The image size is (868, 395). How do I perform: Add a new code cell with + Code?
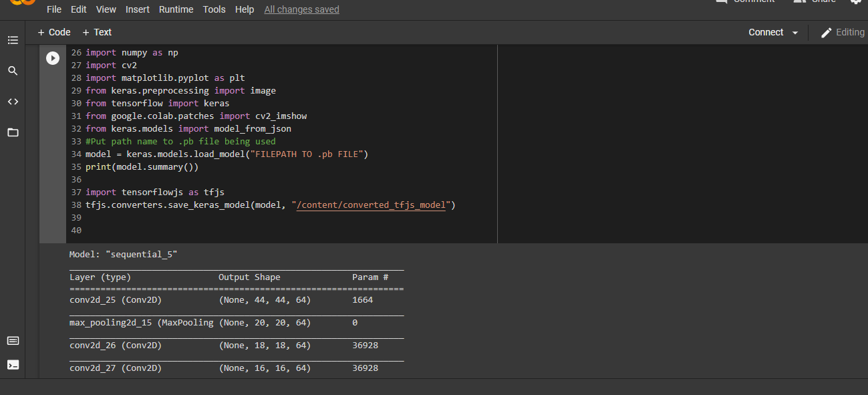click(53, 32)
